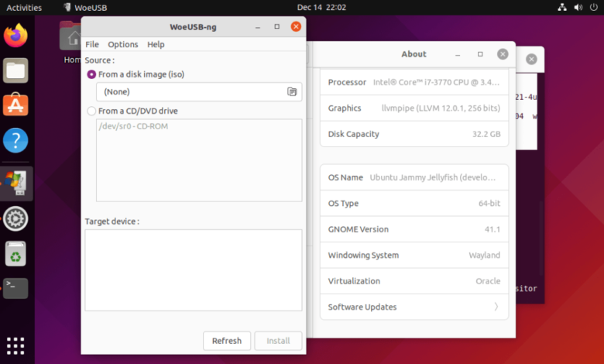Browse for ISO file icon button
The image size is (604, 364).
(292, 91)
